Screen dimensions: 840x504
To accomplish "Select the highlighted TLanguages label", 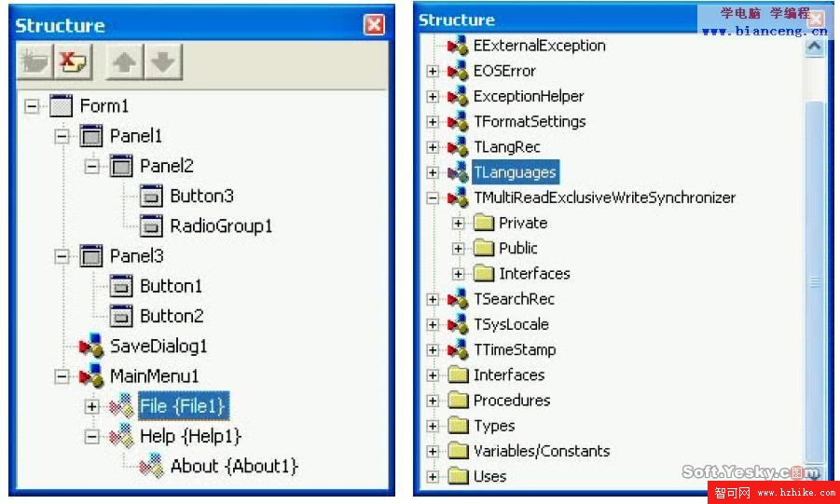I will (516, 172).
